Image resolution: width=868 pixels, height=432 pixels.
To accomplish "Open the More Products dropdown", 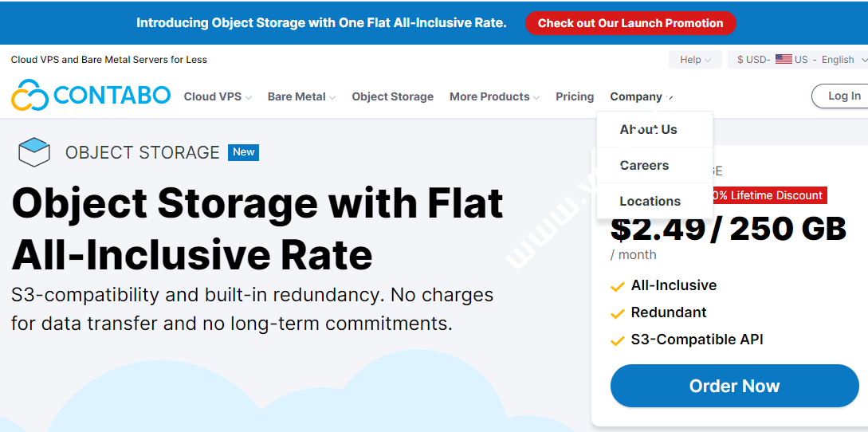I will [x=494, y=96].
